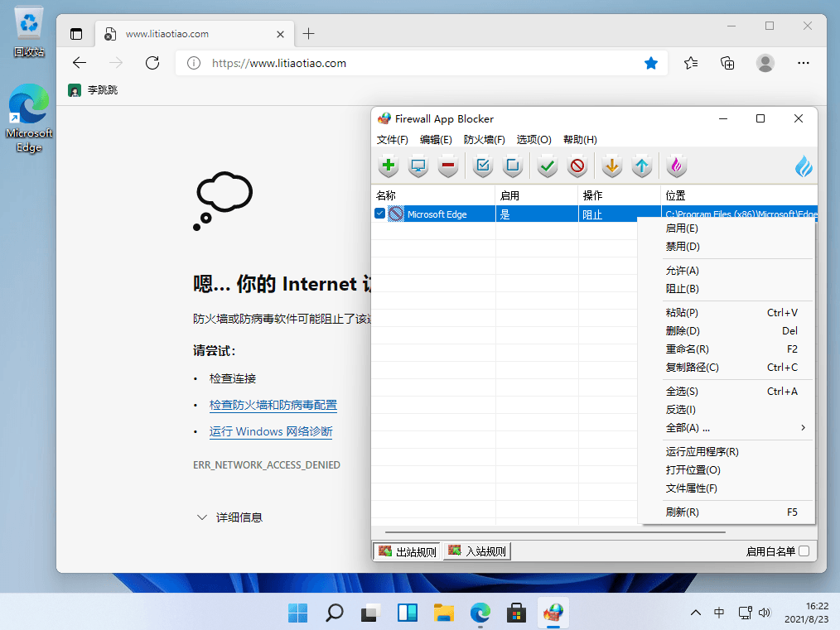
Task: Open the 编辑(E) menu
Action: [x=436, y=140]
